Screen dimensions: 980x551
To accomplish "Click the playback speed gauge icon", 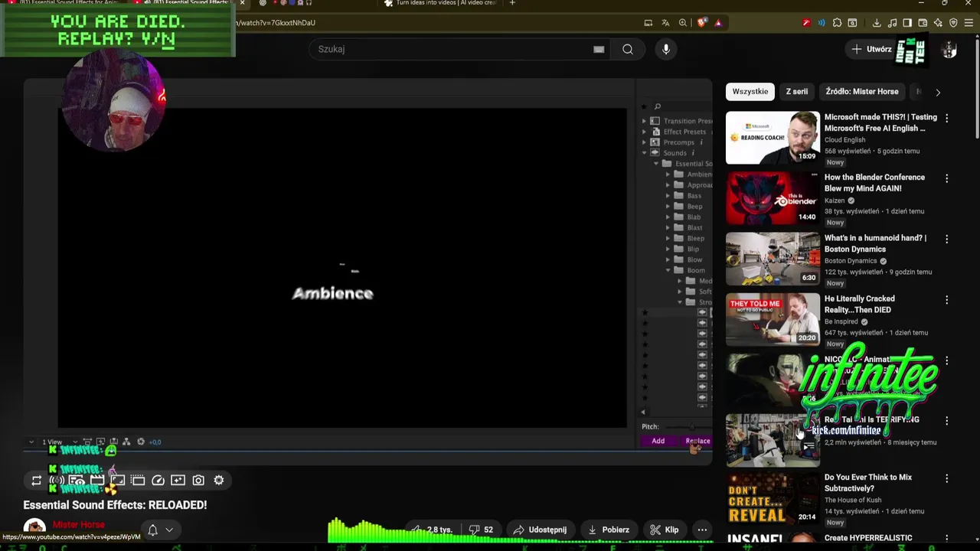I will point(158,481).
